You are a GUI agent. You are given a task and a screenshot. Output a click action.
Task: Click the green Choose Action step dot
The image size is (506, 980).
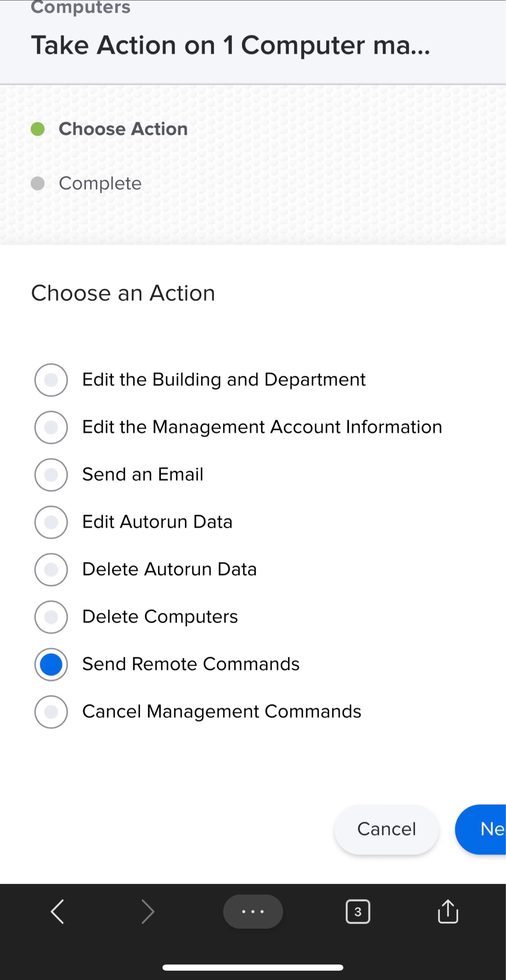(38, 129)
